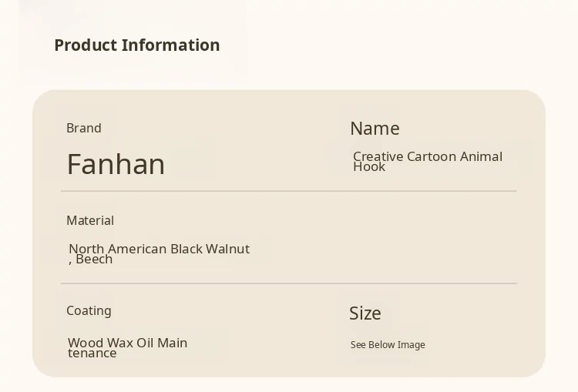Select the Name field label

(375, 129)
